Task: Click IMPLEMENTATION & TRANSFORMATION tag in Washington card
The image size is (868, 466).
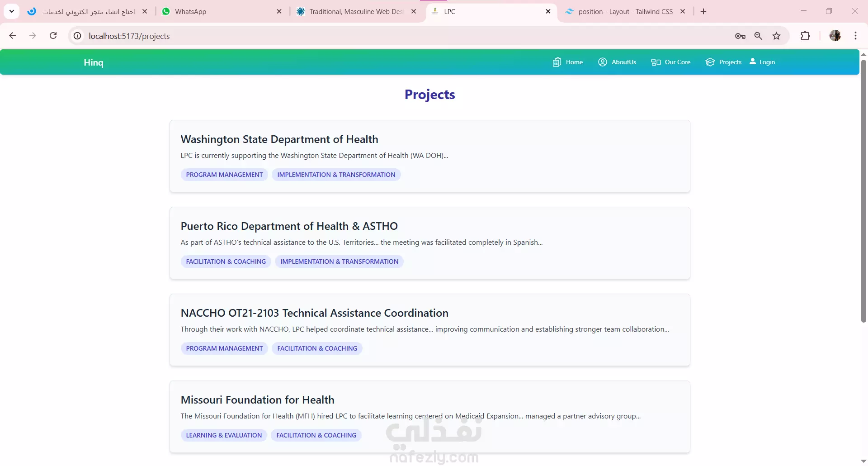Action: pos(336,175)
